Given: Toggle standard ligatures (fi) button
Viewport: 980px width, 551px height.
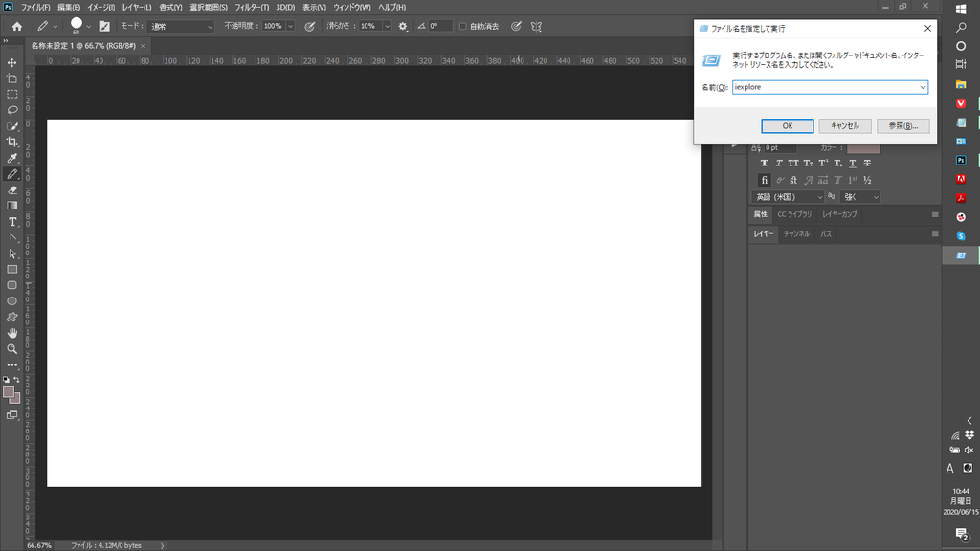Looking at the screenshot, I should point(765,180).
